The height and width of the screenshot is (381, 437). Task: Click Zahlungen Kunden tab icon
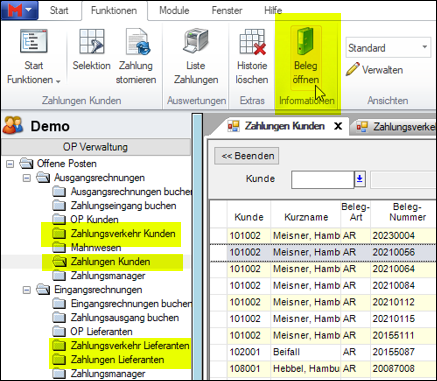point(233,126)
